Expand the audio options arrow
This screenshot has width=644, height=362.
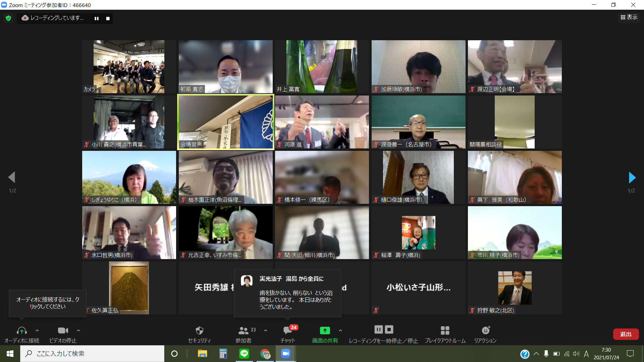point(37,330)
